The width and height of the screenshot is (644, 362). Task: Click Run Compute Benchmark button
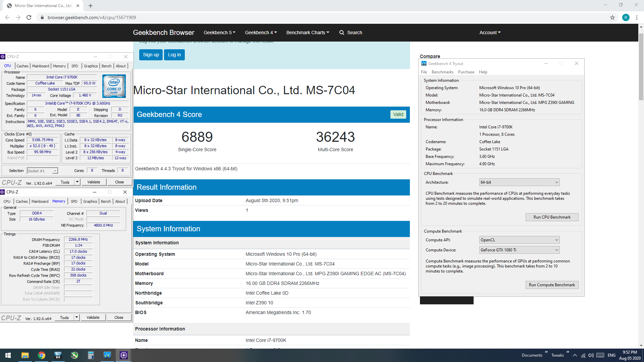(552, 285)
